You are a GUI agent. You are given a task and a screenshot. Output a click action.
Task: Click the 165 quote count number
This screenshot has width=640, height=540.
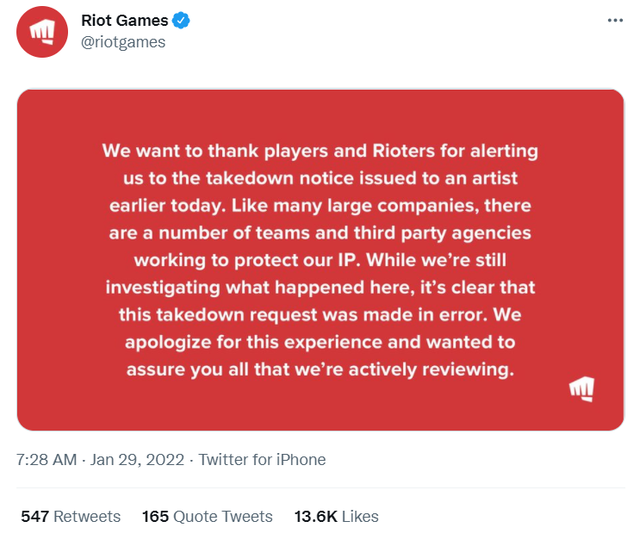(155, 516)
